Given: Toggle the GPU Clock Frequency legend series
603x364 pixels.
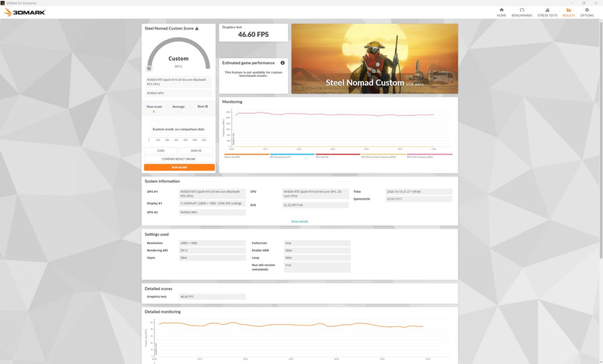Looking at the screenshot, I should click(x=430, y=156).
